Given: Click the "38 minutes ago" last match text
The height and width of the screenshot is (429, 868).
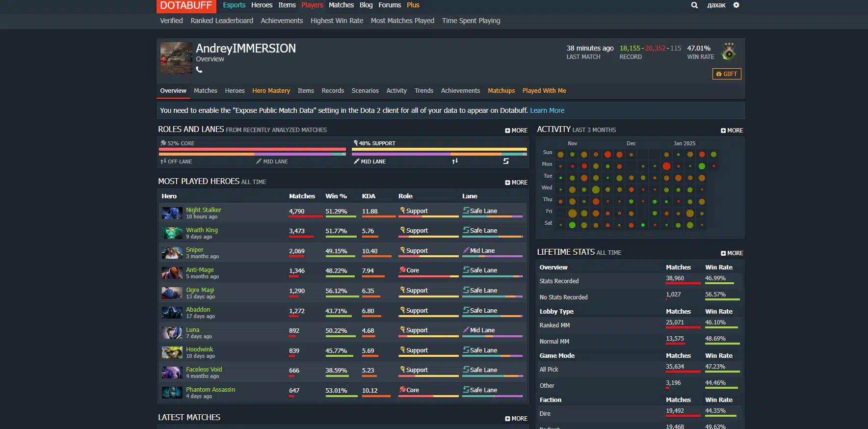Looking at the screenshot, I should (x=590, y=48).
